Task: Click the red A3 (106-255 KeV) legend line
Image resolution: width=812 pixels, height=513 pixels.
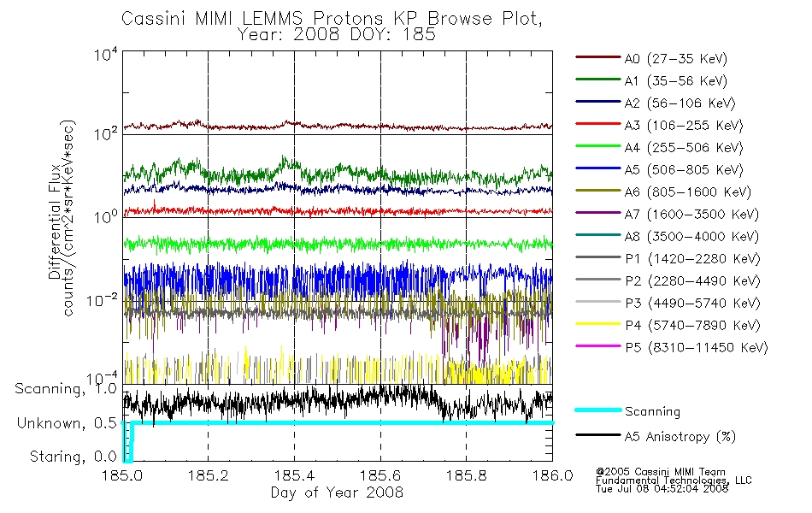Action: (x=598, y=124)
